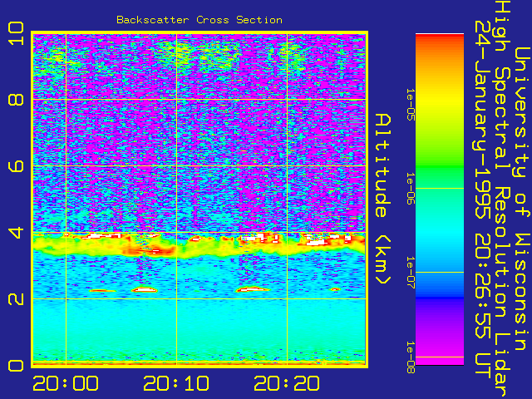This screenshot has width=532, height=399.
Task: Click the 'University of Wisconsin' text
Action: 521,199
